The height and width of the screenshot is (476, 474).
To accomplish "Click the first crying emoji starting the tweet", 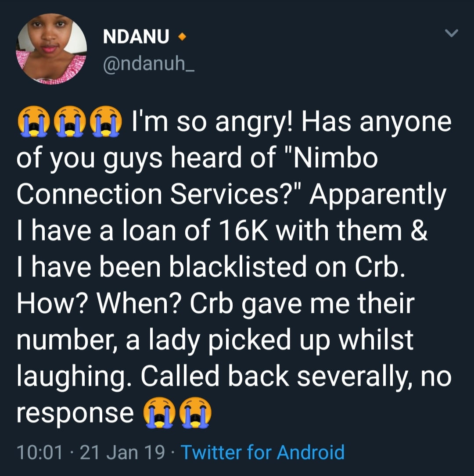I will pos(32,122).
